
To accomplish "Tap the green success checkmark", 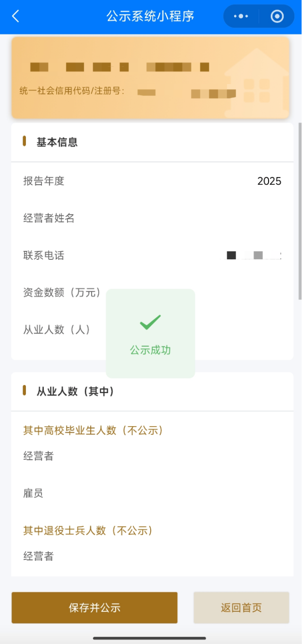I will 151,322.
